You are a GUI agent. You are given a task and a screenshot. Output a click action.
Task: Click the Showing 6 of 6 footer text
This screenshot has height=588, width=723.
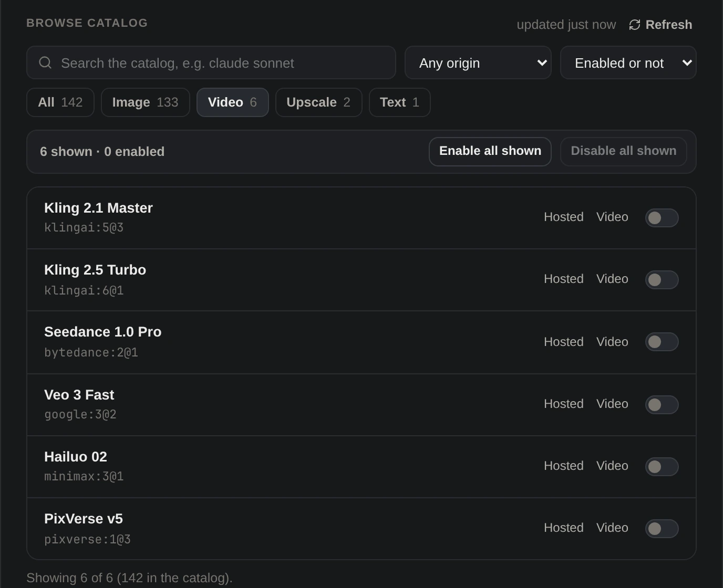(129, 578)
